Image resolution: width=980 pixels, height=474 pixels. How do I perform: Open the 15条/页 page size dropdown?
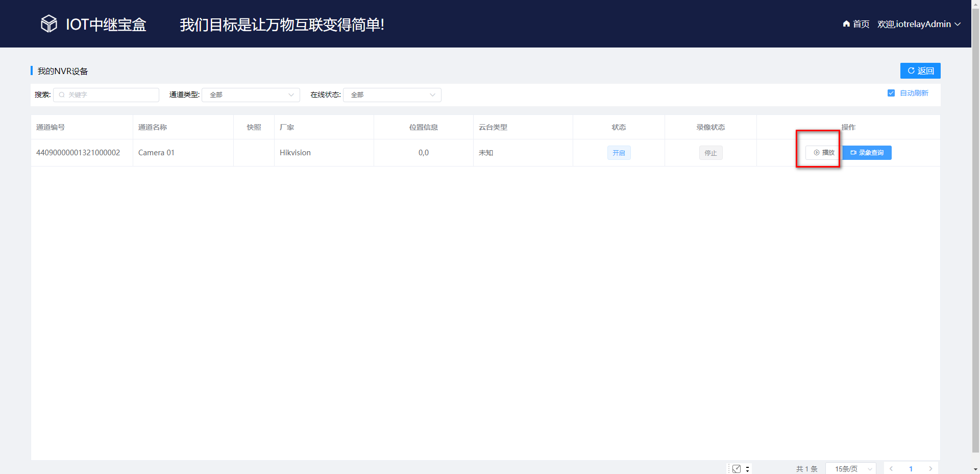[x=850, y=468]
